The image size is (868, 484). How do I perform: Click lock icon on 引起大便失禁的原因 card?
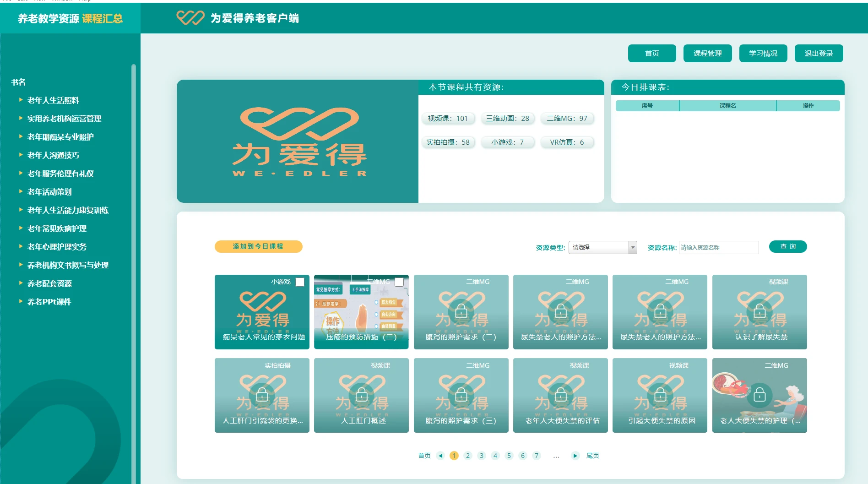coord(660,395)
